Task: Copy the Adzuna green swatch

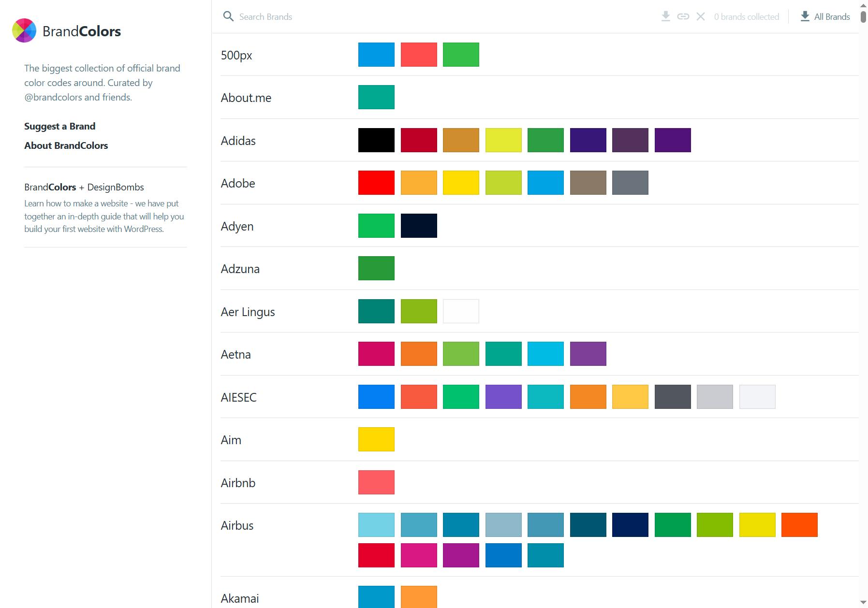Action: pyautogui.click(x=376, y=268)
